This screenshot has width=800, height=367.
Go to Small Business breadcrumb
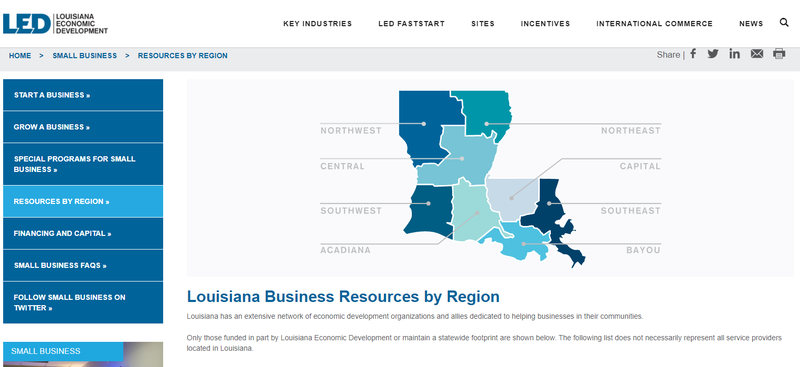coord(85,56)
